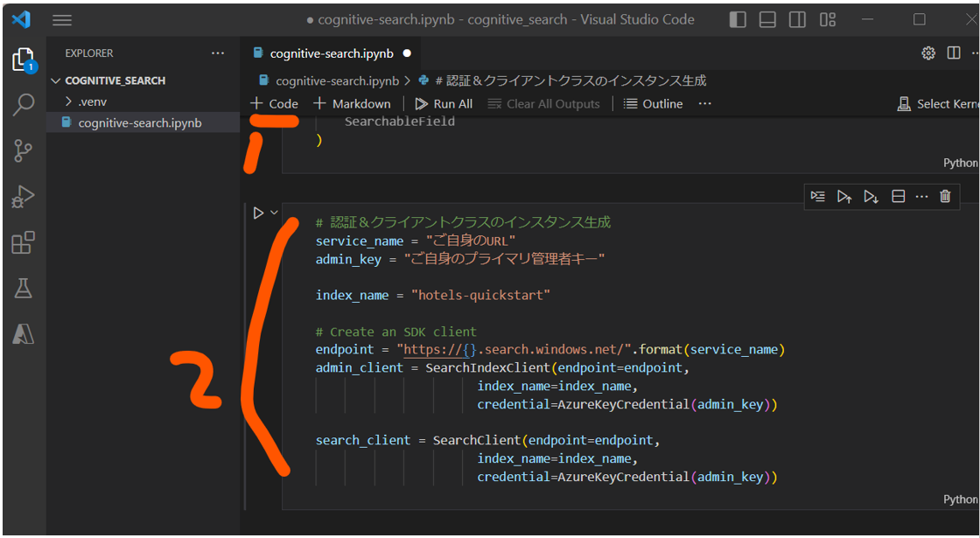Click the "ご自身のプライマリ管理者キー" string
The image size is (980, 538).
coord(504,259)
